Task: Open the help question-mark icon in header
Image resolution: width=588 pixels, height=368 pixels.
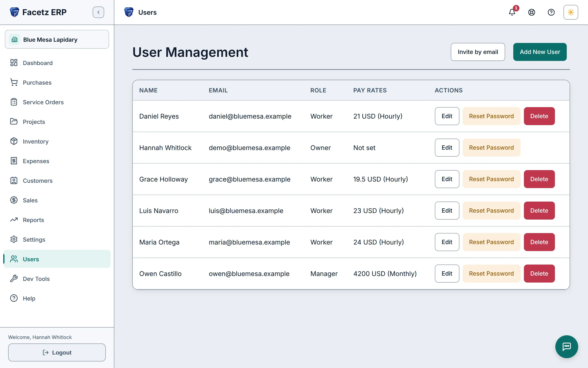Action: (x=551, y=12)
